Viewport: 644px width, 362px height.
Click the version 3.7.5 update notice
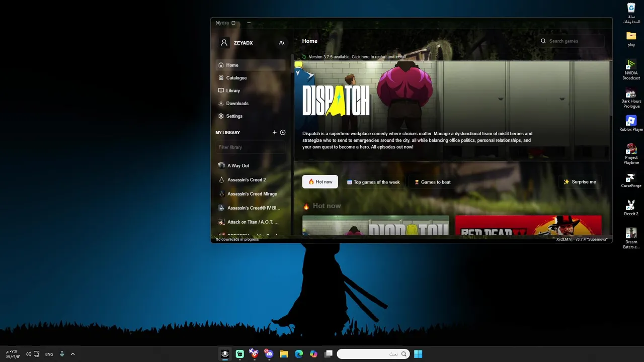(x=357, y=57)
